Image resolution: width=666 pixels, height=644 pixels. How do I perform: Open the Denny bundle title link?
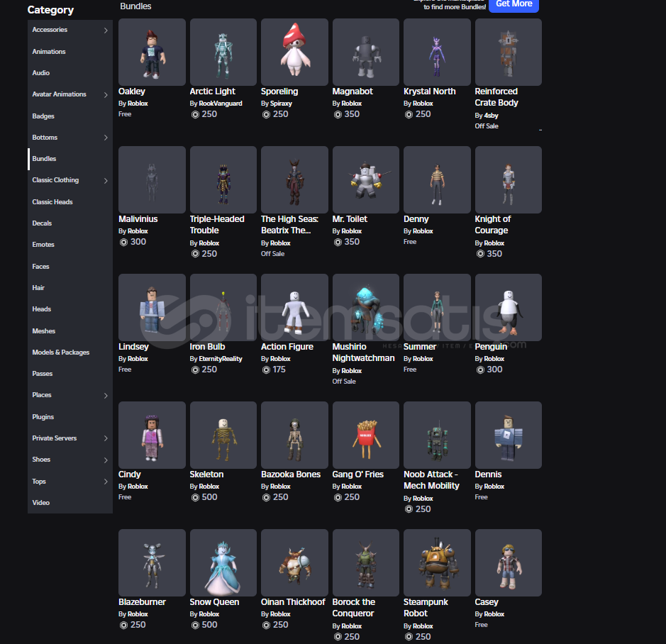[x=416, y=219]
